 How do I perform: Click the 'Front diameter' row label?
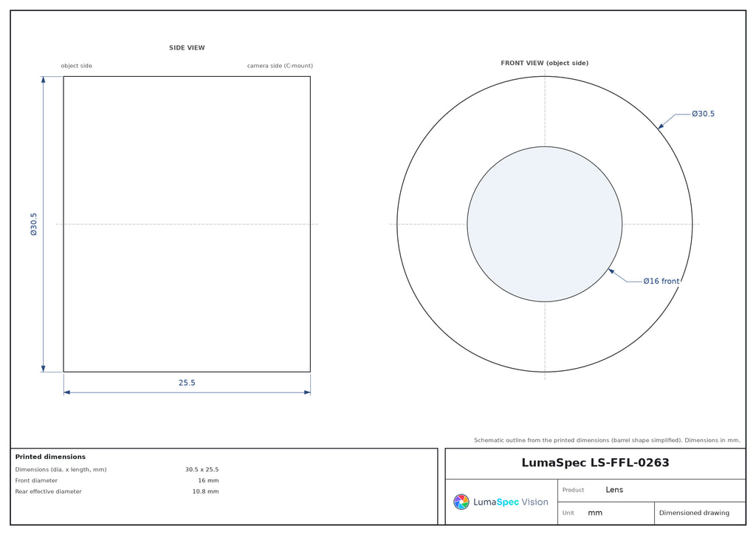coord(36,480)
